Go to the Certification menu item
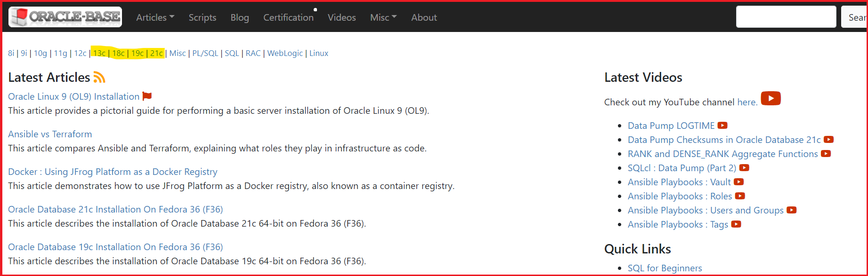The height and width of the screenshot is (276, 868). 288,17
